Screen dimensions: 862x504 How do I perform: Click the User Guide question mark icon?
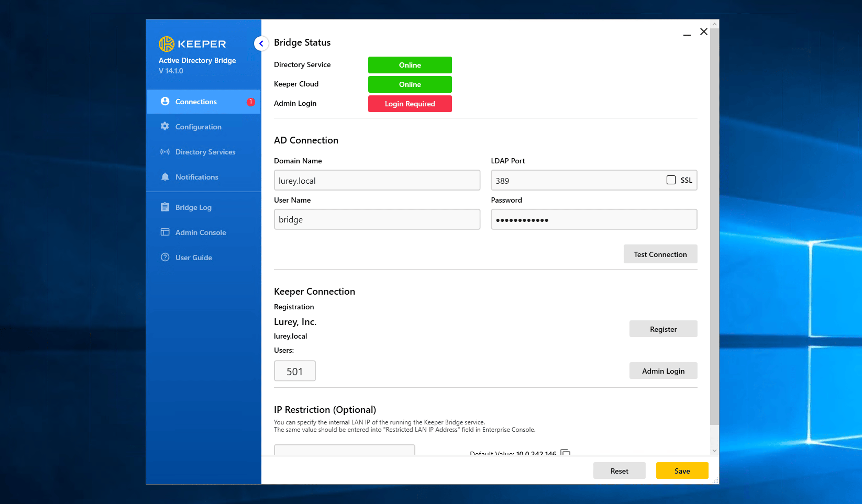click(x=165, y=257)
